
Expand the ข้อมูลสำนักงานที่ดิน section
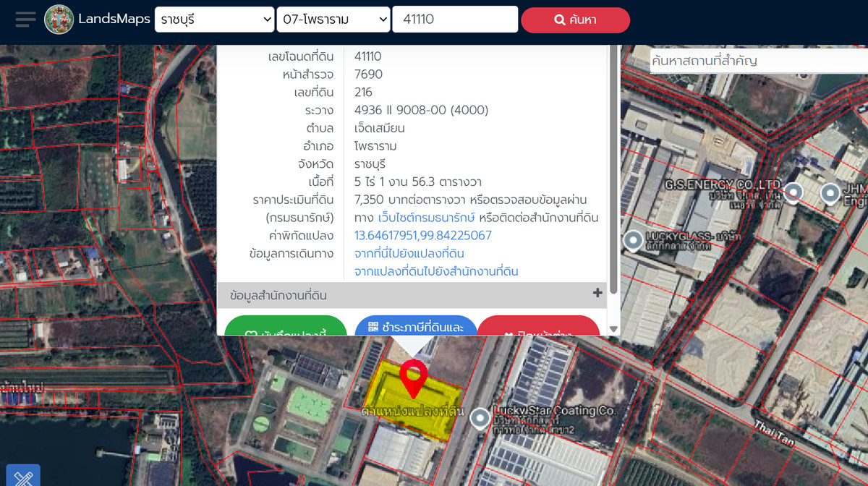597,294
